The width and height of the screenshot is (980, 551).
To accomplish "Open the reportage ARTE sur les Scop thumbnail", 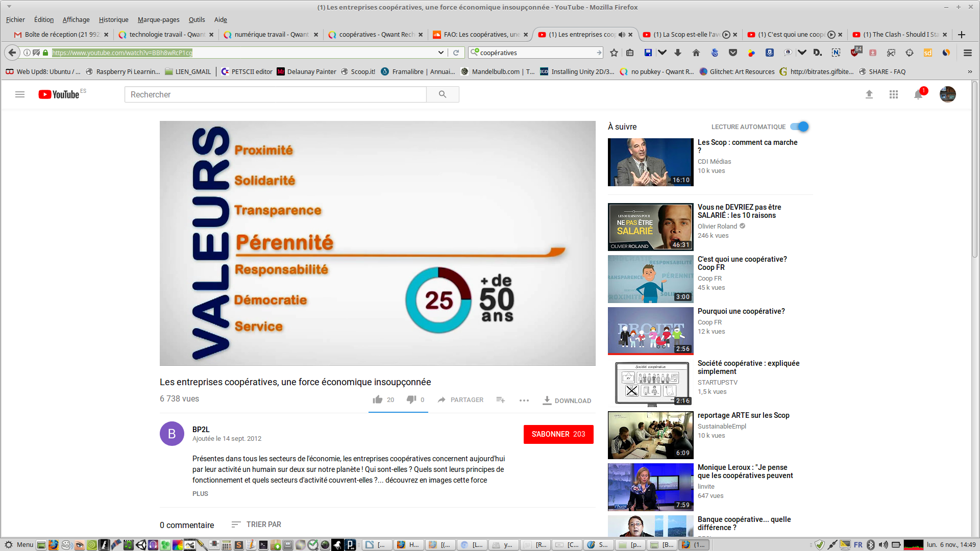I will (650, 435).
